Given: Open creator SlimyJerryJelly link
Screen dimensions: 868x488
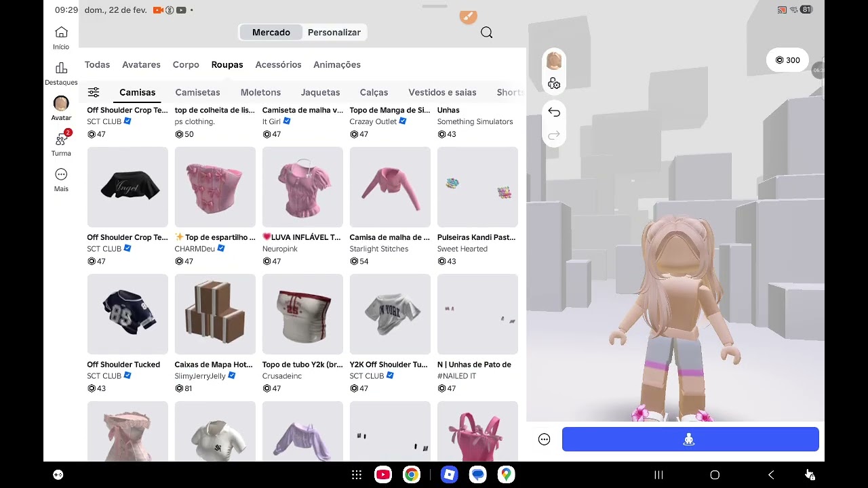Looking at the screenshot, I should coord(200,376).
